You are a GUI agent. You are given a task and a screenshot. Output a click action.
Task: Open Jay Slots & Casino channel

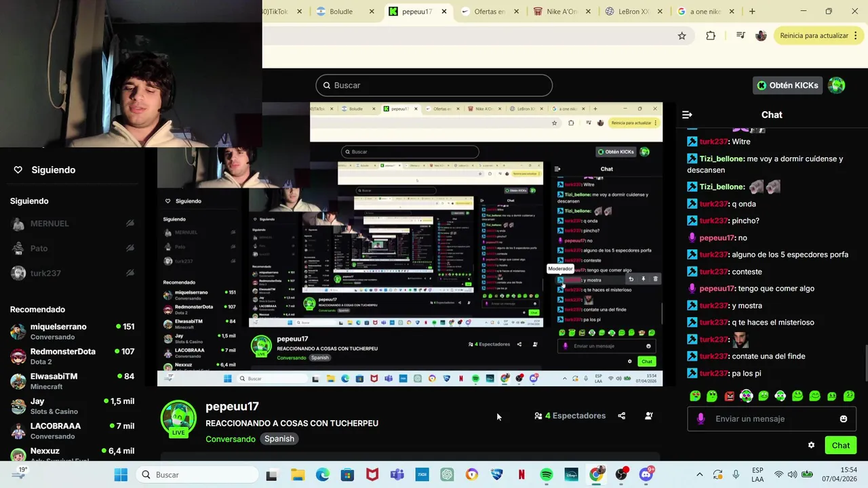(x=72, y=406)
